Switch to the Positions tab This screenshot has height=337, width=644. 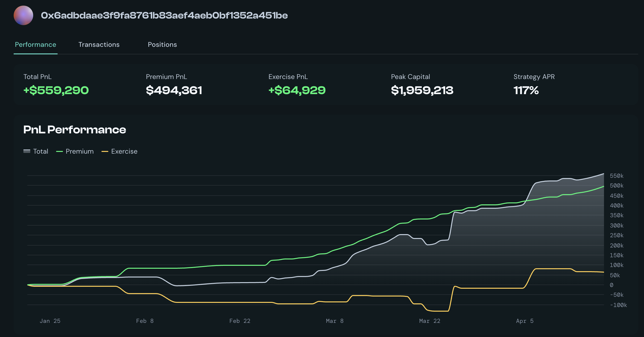[162, 44]
